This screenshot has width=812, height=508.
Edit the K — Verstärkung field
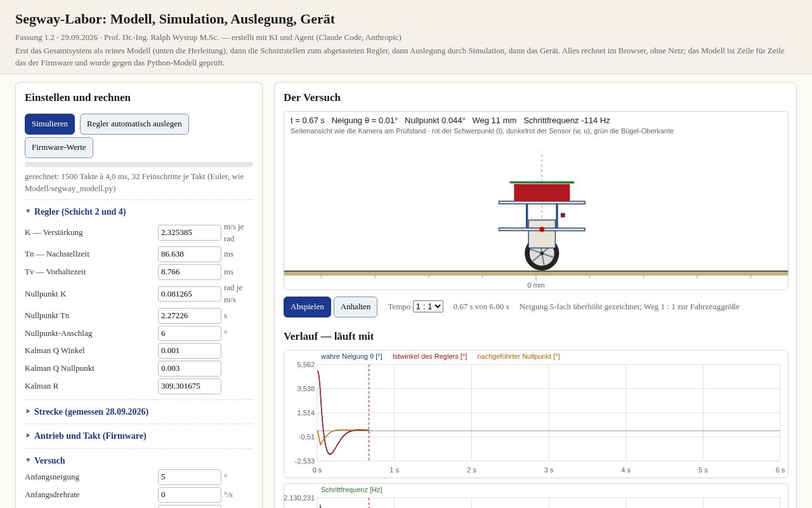pyautogui.click(x=190, y=232)
